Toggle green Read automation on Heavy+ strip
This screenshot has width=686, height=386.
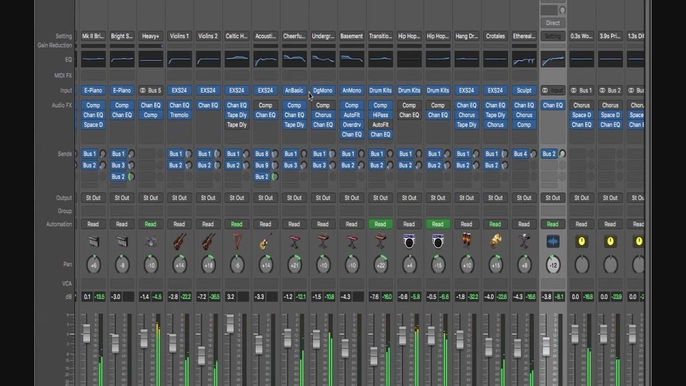click(x=150, y=224)
